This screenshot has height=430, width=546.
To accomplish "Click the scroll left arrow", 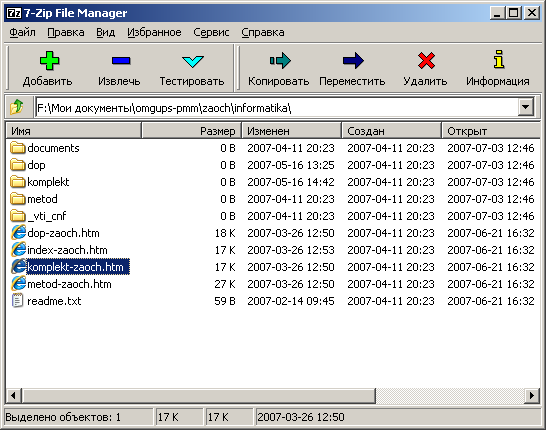I will click(x=13, y=396).
